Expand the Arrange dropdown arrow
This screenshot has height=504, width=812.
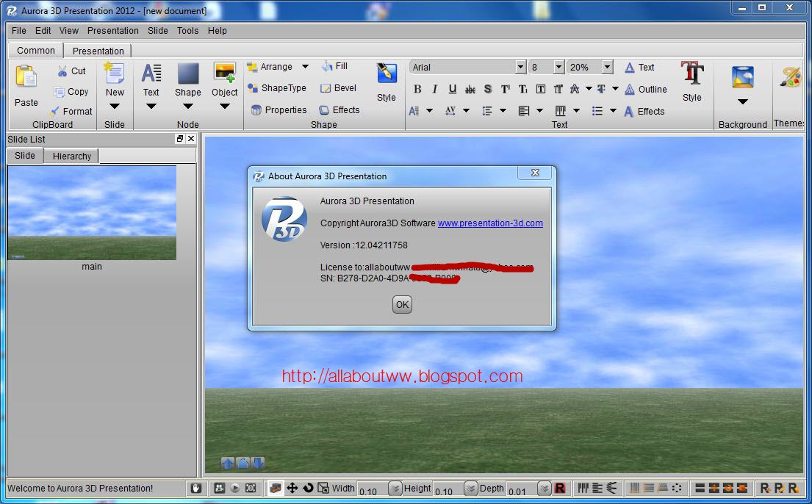click(306, 66)
